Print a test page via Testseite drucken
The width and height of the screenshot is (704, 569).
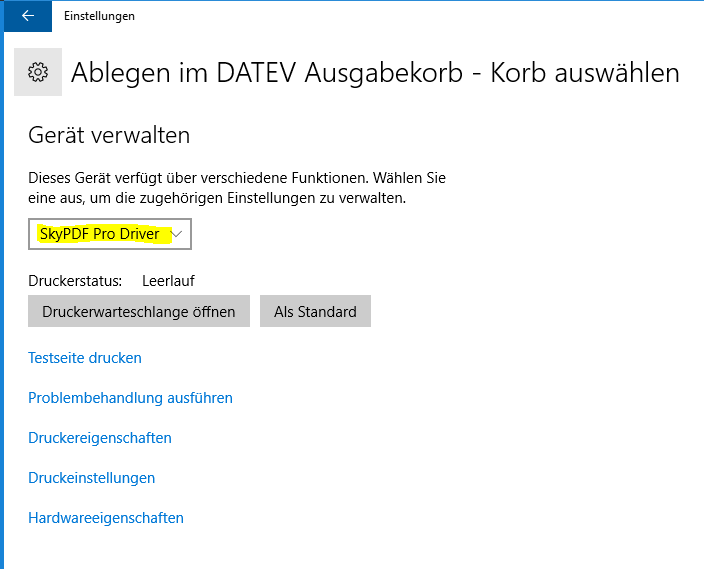point(85,358)
